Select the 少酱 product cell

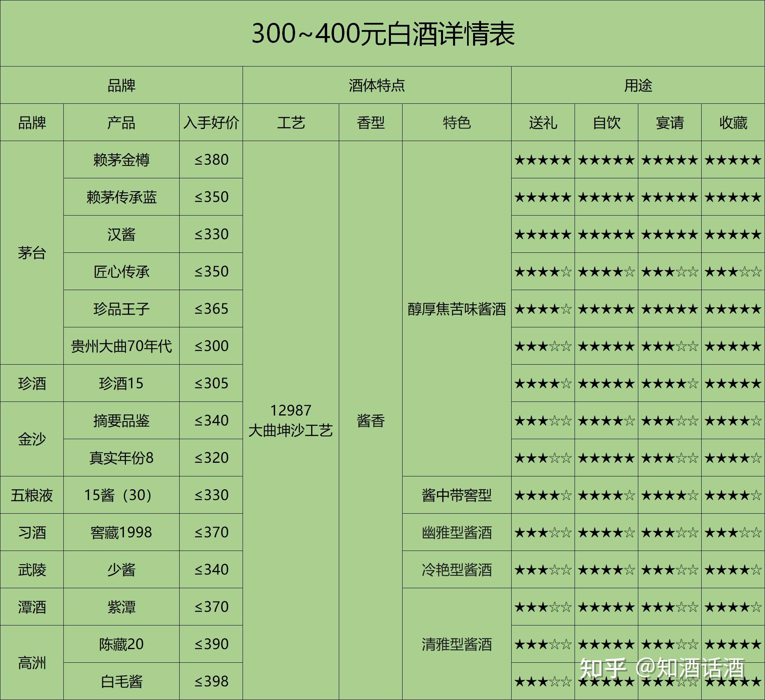(x=121, y=569)
